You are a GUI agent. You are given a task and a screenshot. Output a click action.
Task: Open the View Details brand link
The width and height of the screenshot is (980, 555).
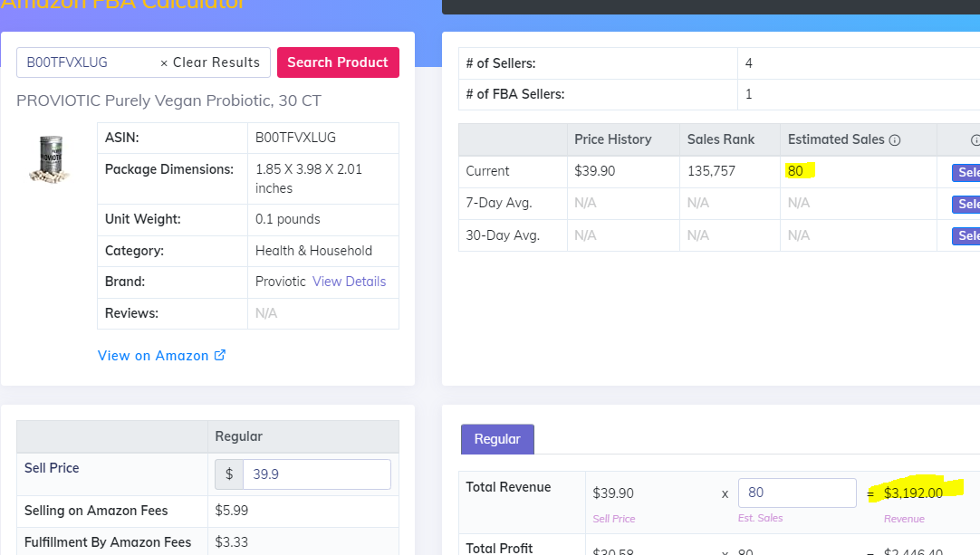pos(349,282)
